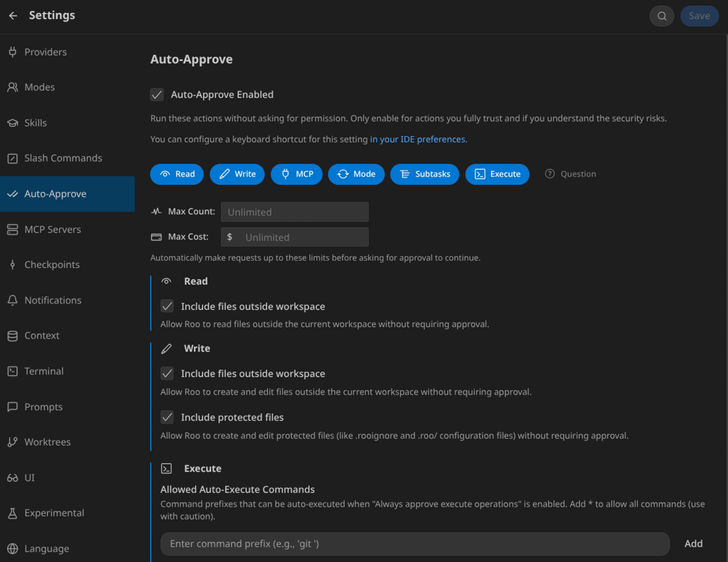728x562 pixels.
Task: Toggle the Auto-Approve Enabled checkbox
Action: tap(157, 95)
